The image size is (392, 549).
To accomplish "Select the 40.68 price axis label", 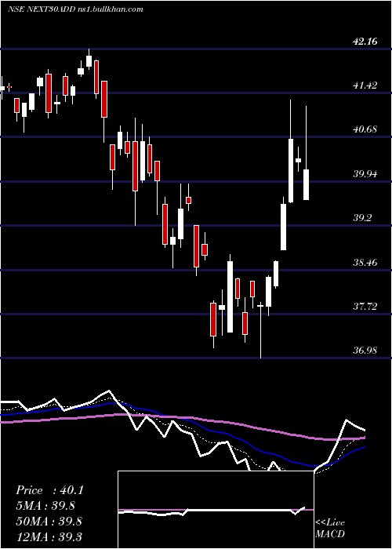I will pos(365,129).
